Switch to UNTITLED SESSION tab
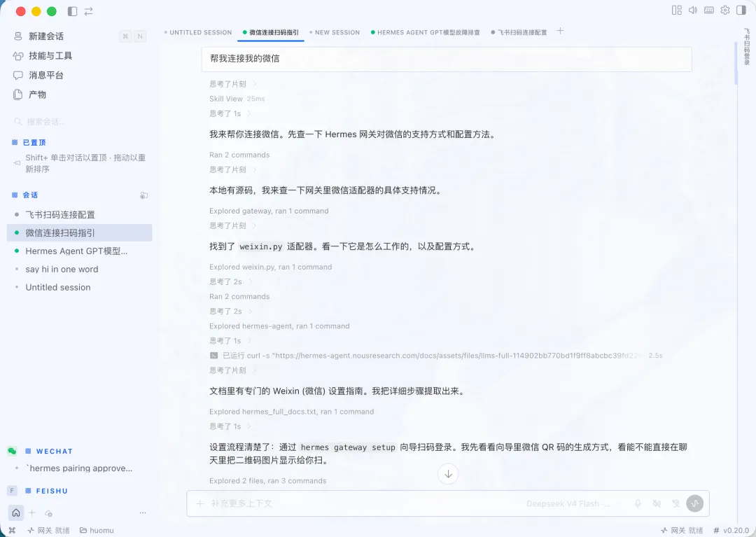Screen dimensions: 756x537 click(x=198, y=32)
